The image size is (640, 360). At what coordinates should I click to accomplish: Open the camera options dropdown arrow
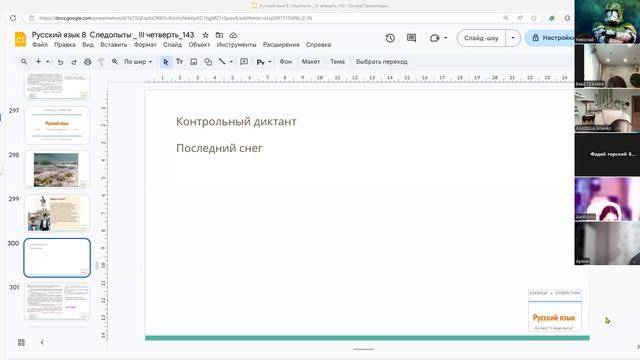[445, 38]
